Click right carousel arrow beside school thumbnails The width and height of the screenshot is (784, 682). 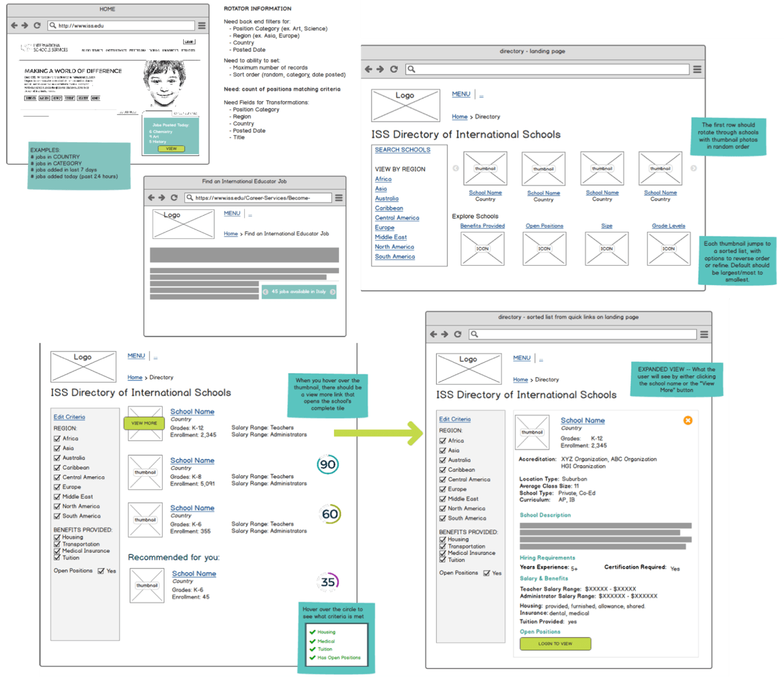click(x=694, y=168)
